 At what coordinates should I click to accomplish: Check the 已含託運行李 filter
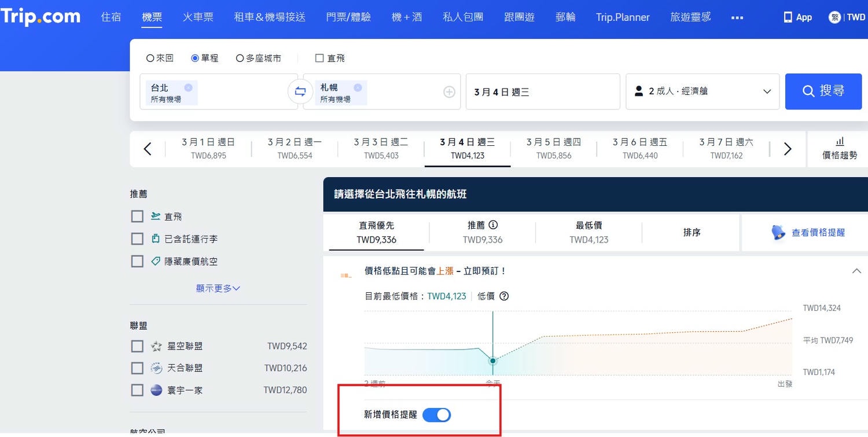(x=137, y=239)
